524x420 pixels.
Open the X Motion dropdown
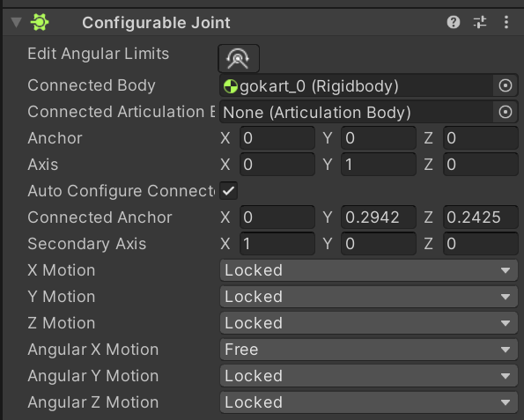(369, 270)
